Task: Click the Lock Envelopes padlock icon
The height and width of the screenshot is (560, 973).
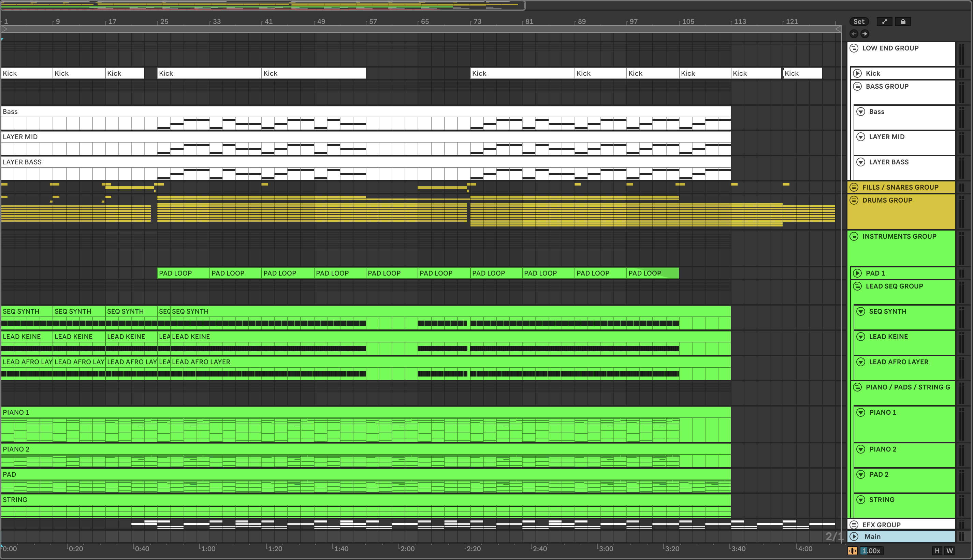Action: (903, 21)
